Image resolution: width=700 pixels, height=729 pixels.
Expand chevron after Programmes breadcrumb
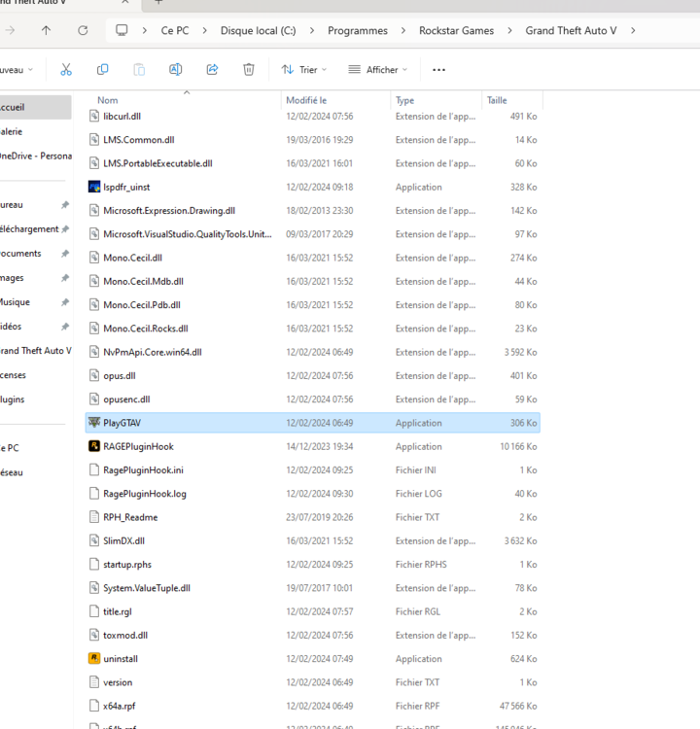402,31
